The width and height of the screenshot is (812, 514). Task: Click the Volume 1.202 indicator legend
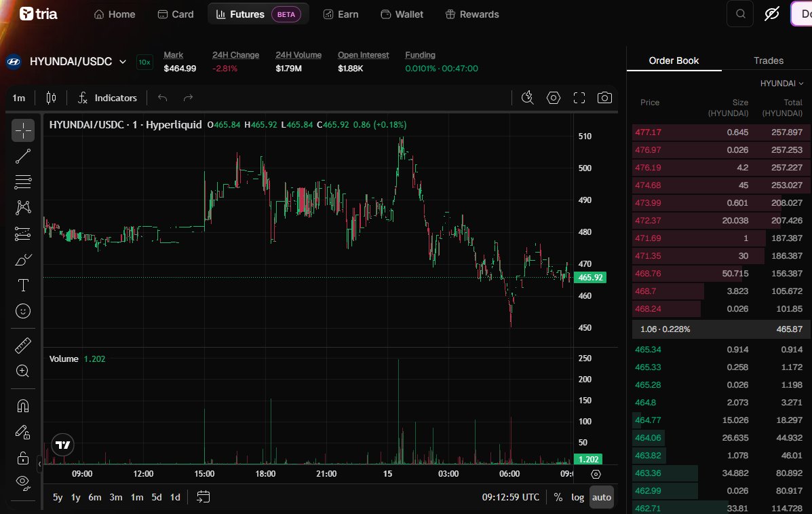point(77,359)
